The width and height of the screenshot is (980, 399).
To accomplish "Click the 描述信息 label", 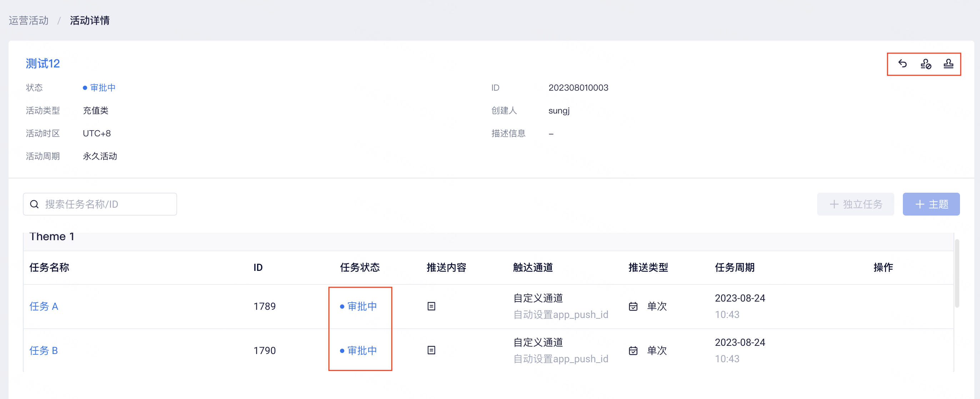I will click(x=508, y=133).
